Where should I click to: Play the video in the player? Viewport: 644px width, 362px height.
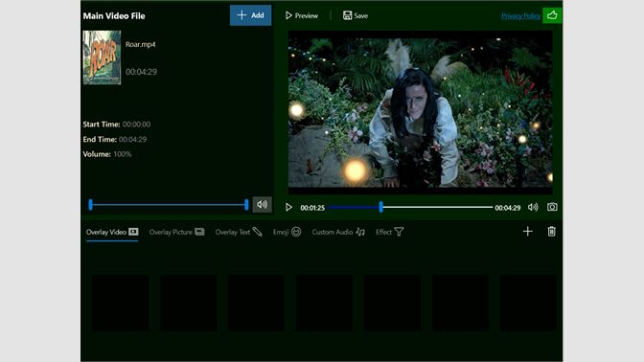coord(288,207)
